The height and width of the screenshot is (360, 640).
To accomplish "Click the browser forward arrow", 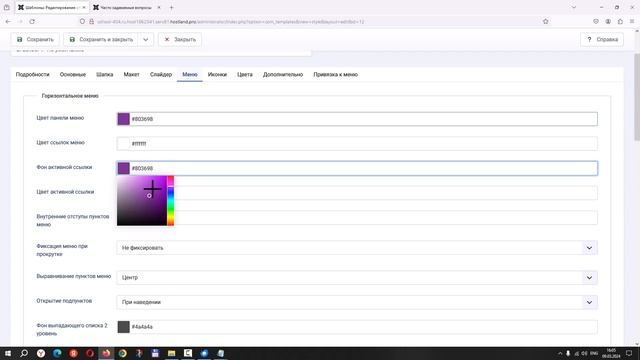I will (20, 22).
